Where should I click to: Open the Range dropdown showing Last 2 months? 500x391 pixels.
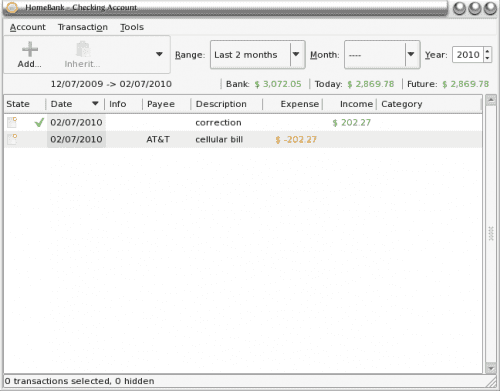coord(258,55)
